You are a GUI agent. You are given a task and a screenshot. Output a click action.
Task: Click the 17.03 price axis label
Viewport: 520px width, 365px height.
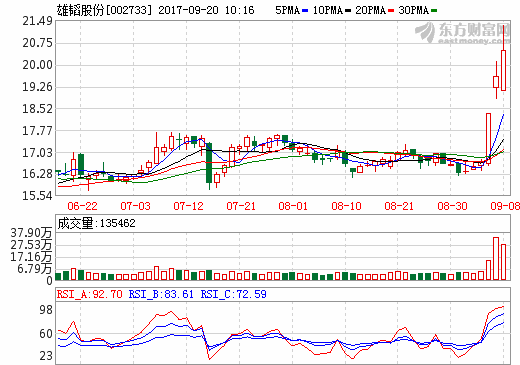(37, 153)
